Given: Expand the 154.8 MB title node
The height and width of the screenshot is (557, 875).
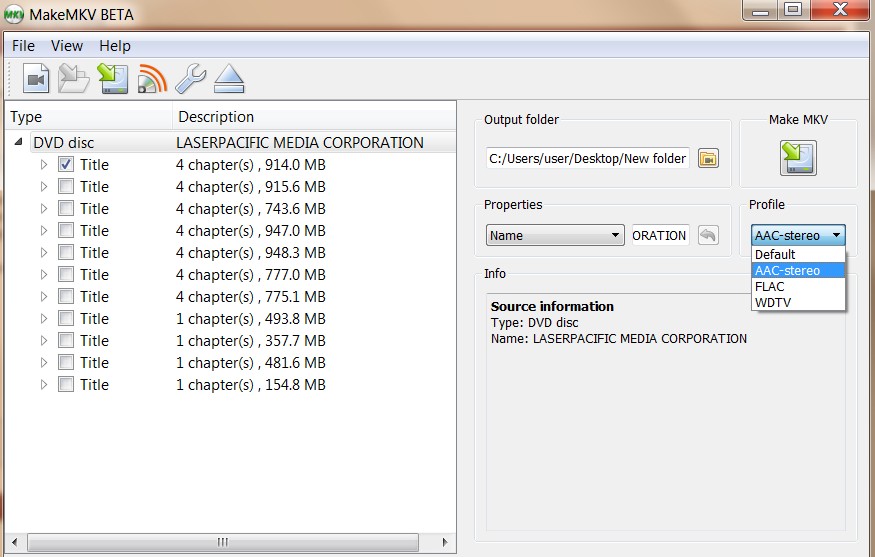Looking at the screenshot, I should coord(44,385).
